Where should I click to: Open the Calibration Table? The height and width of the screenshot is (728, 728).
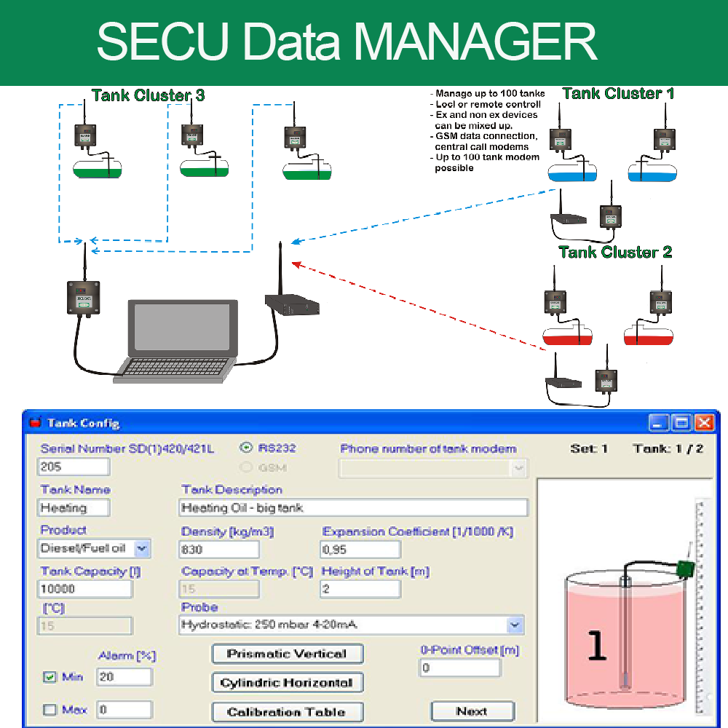[287, 711]
